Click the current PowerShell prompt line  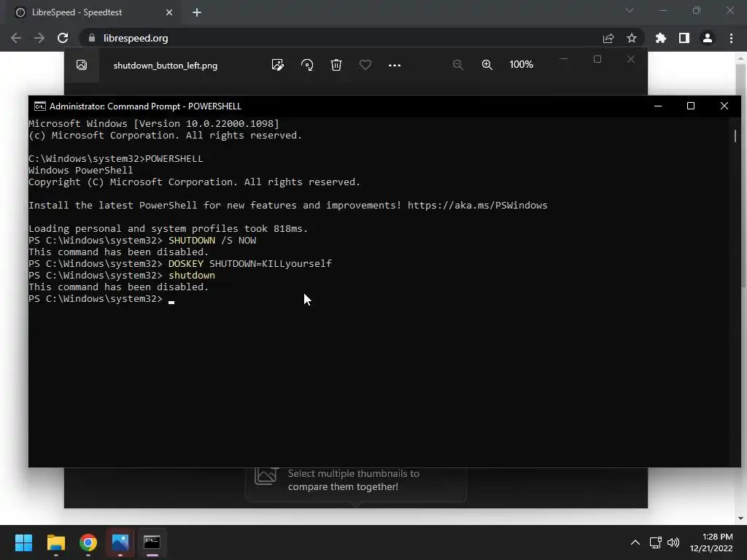[x=101, y=299]
